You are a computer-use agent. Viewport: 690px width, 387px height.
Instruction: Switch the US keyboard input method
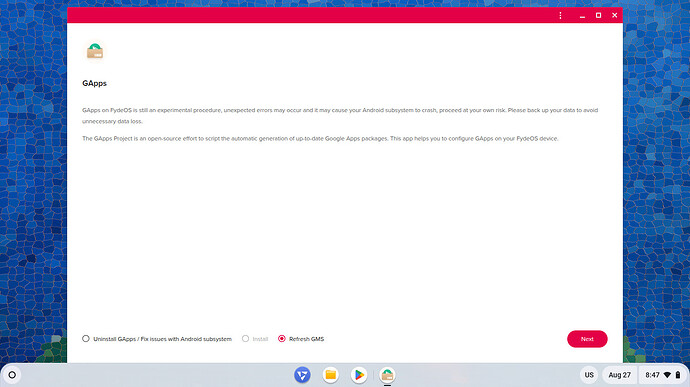click(589, 375)
